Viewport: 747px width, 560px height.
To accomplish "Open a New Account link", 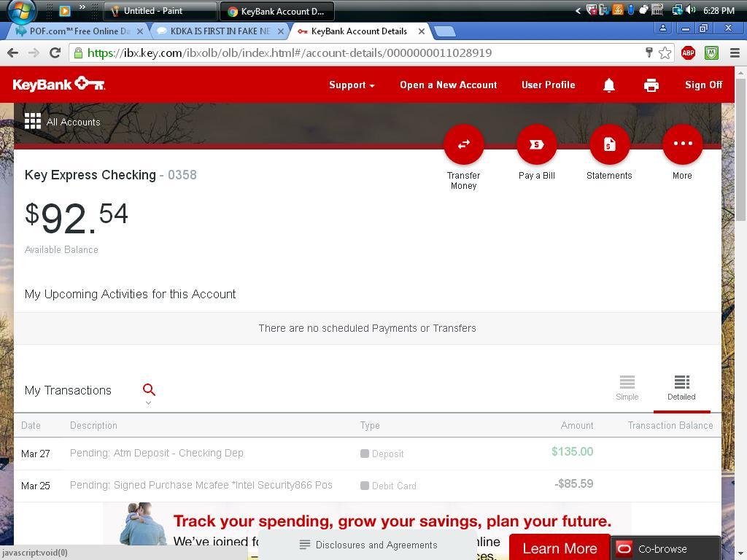I will (449, 85).
